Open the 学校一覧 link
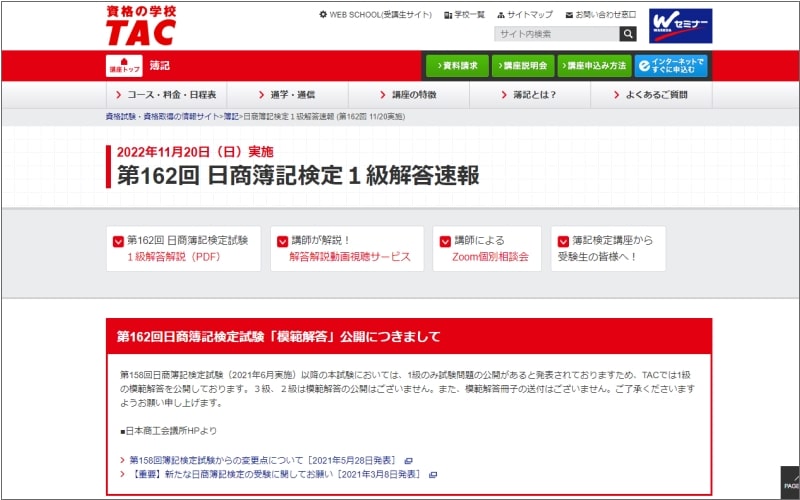The image size is (800, 500). click(469, 15)
